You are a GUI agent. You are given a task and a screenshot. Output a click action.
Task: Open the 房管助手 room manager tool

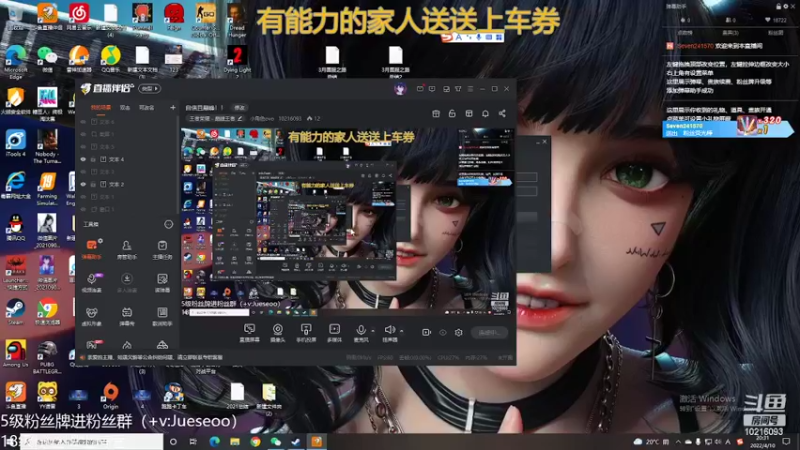pos(127,249)
